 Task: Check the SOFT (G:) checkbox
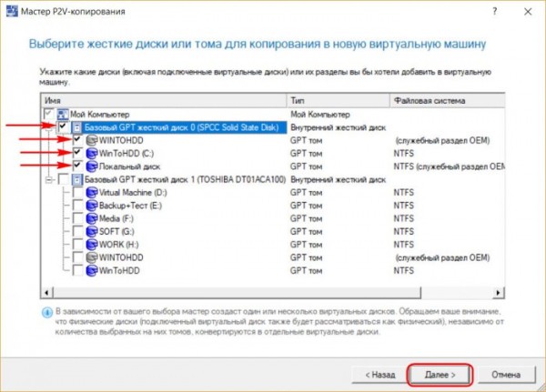coord(77,232)
